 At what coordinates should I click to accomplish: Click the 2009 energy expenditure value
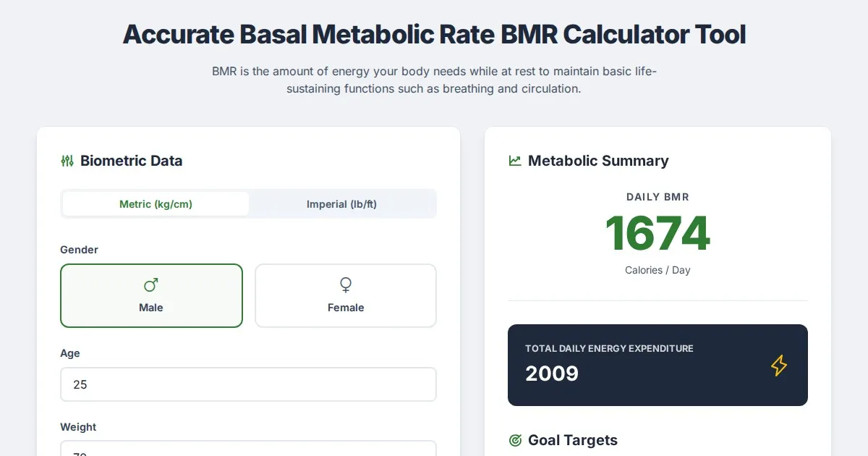point(552,373)
